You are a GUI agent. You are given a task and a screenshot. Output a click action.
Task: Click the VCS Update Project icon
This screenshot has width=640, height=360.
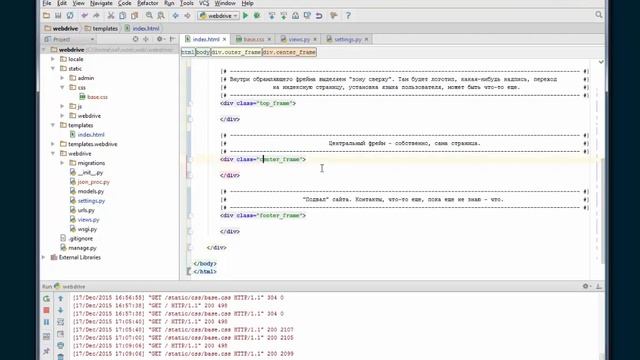pos(271,16)
